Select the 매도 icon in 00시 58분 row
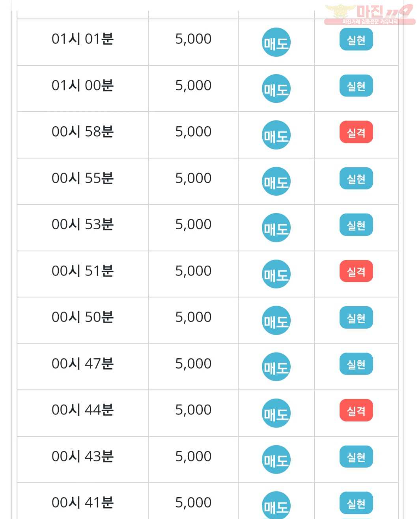 point(276,135)
